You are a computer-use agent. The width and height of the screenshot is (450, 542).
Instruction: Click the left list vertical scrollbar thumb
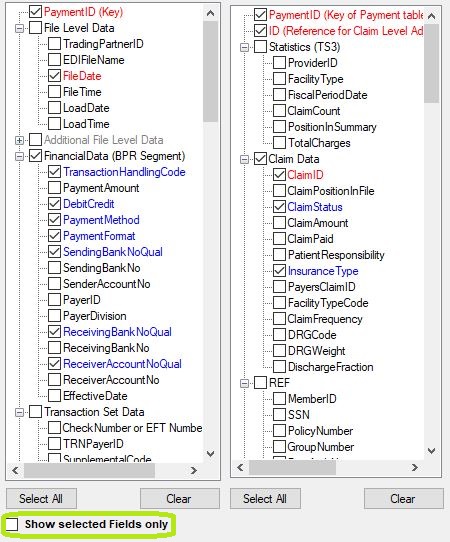pos(210,72)
